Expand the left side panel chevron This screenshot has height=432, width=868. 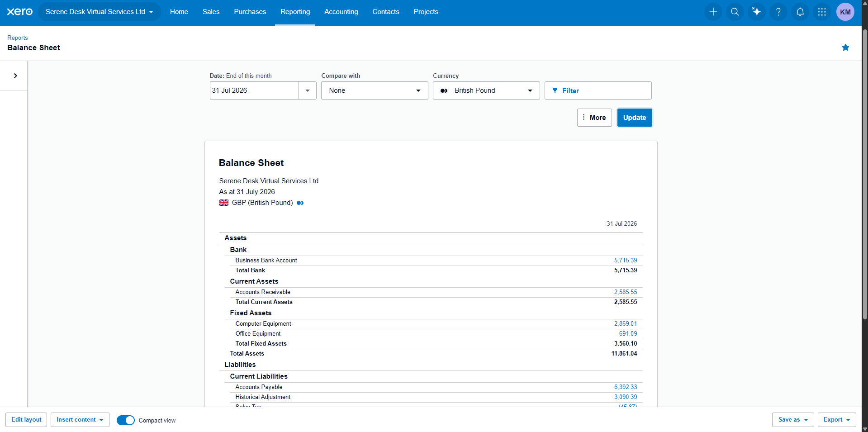(x=15, y=76)
